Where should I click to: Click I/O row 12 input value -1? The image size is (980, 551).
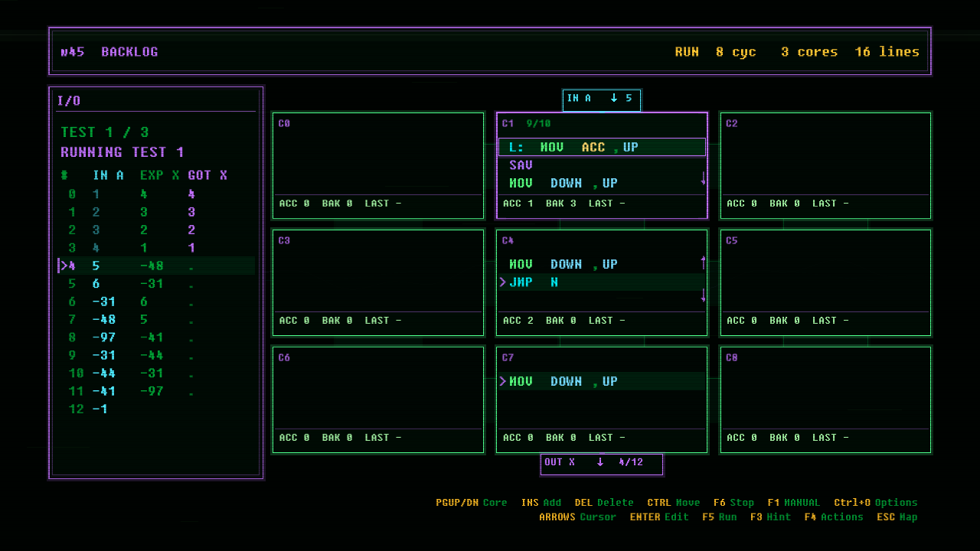[x=100, y=409]
